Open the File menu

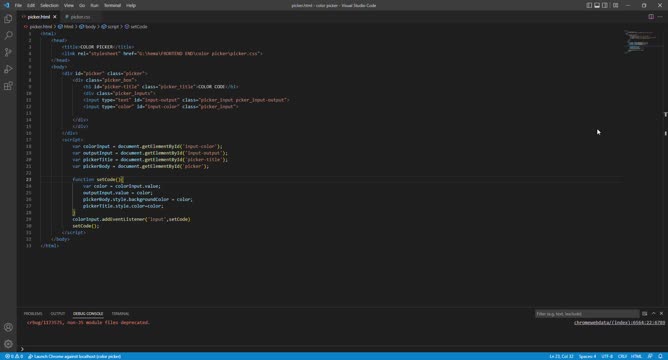(18, 6)
